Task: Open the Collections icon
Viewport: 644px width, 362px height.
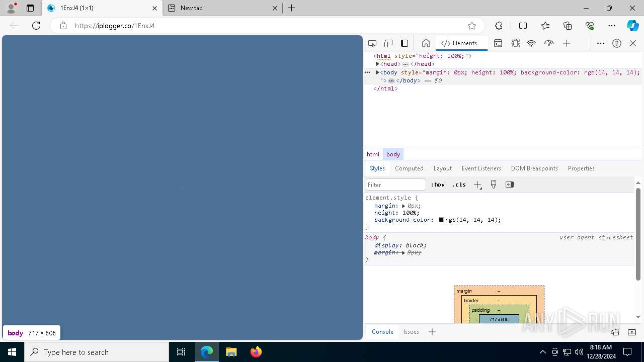Action: click(x=568, y=26)
